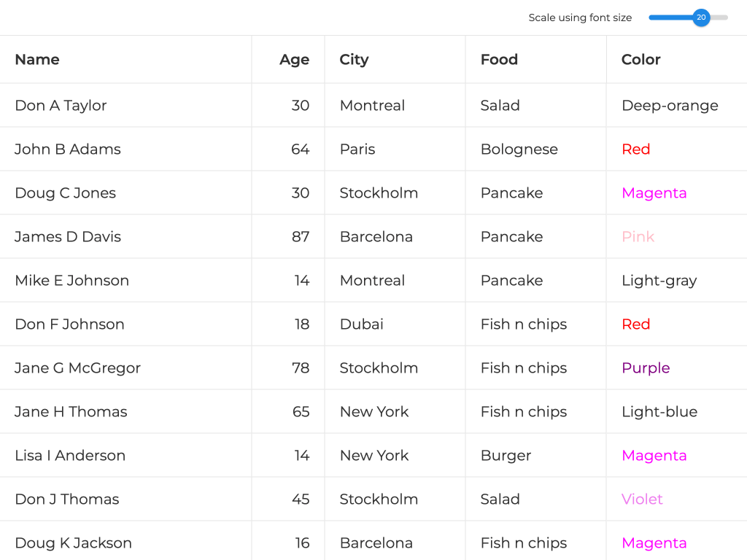The height and width of the screenshot is (560, 747).
Task: Select Burger in the Food column
Action: 506,455
